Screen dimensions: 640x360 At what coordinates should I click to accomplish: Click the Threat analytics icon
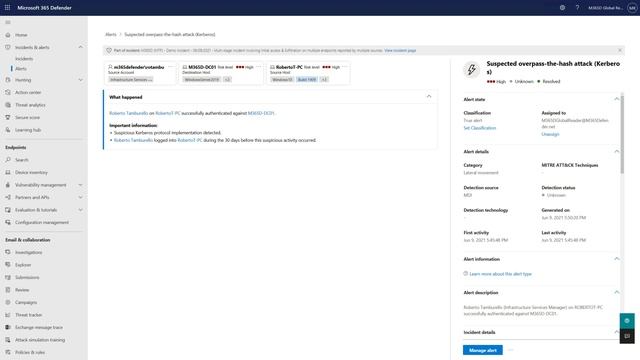click(8, 105)
